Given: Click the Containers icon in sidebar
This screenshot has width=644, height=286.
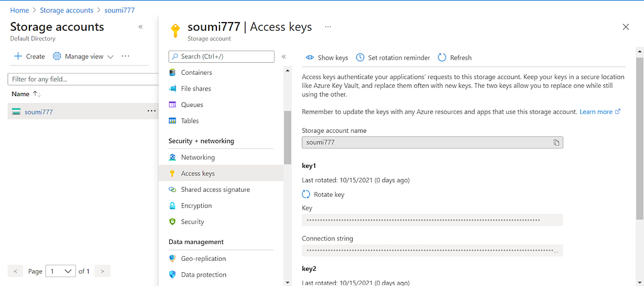Looking at the screenshot, I should click(x=172, y=73).
